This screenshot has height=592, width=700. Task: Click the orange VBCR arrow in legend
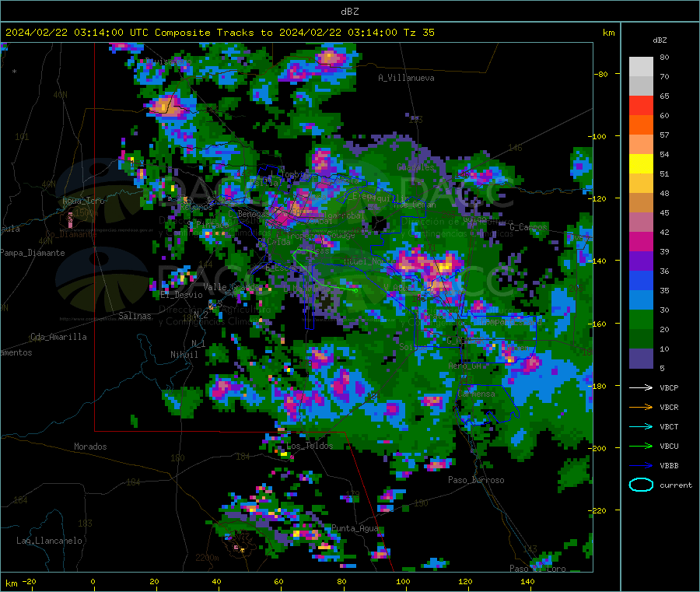click(x=641, y=407)
